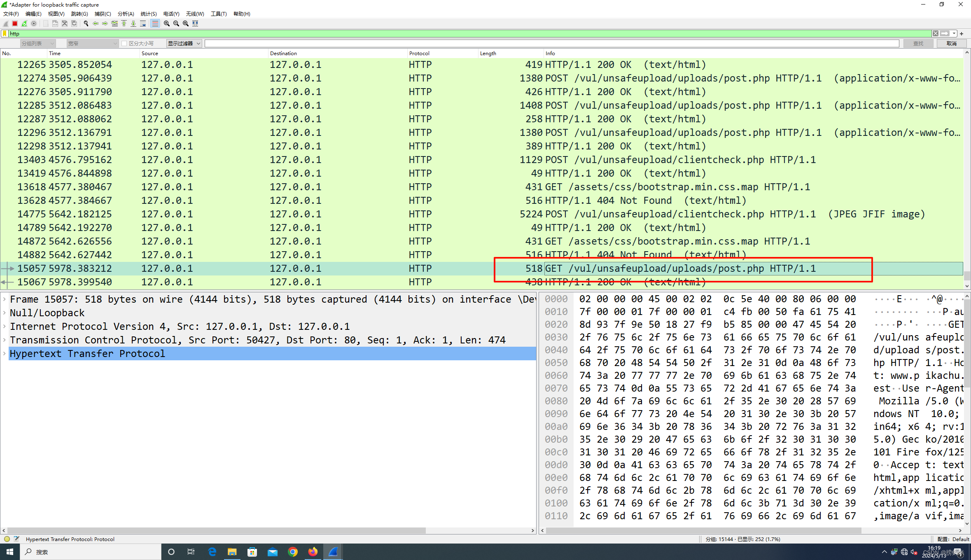Viewport: 971px width, 560px height.
Task: Open the 宽窄 character width dropdown
Action: 93,43
